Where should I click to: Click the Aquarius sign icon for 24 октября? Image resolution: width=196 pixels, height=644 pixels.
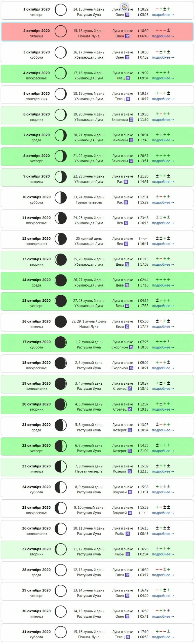130,492
